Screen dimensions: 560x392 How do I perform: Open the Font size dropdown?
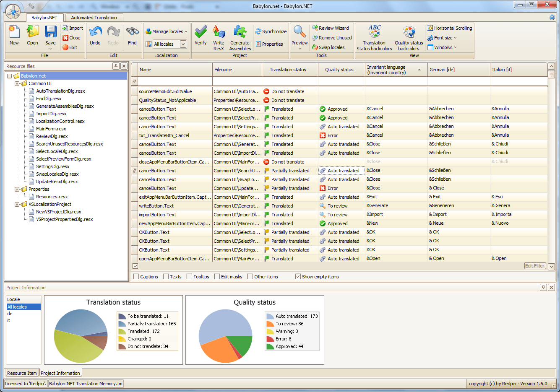(x=442, y=38)
